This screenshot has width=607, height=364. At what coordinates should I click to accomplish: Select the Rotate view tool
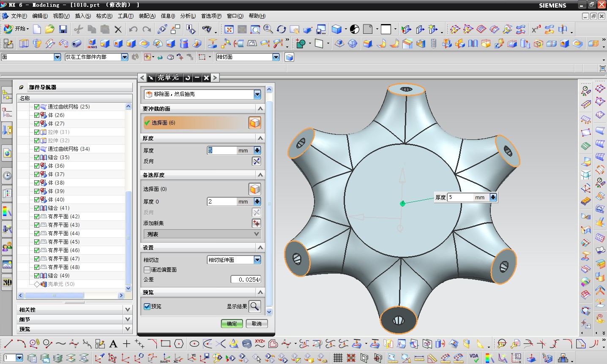[x=281, y=29]
